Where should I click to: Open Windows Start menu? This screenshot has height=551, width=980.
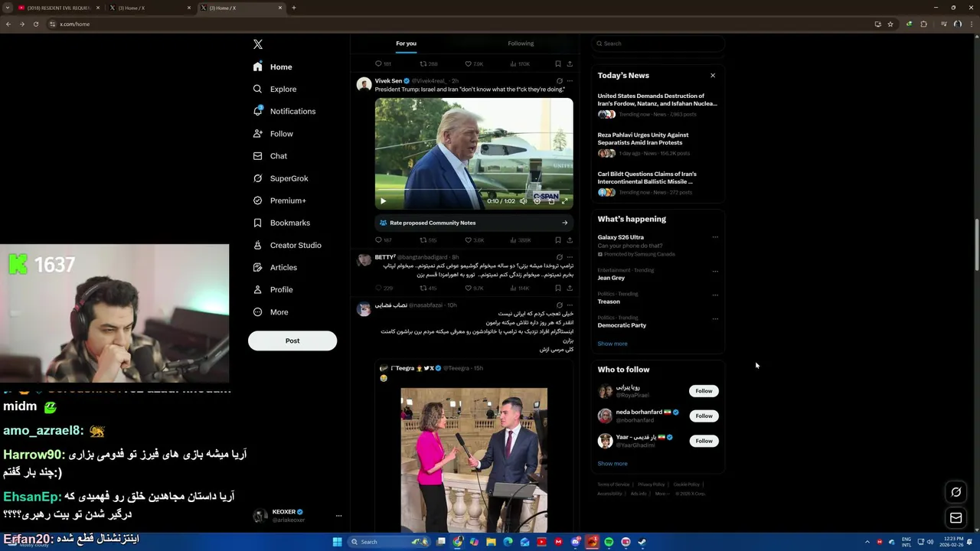pyautogui.click(x=337, y=542)
